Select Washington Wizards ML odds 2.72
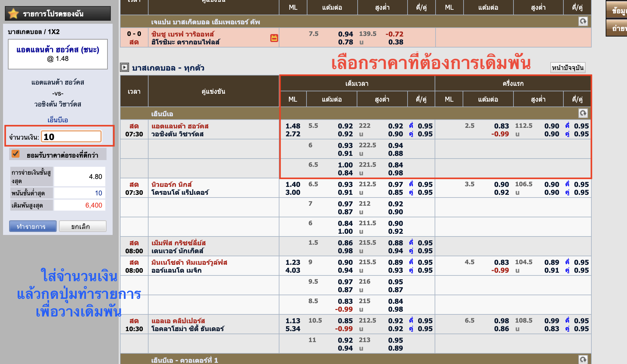 (x=292, y=134)
